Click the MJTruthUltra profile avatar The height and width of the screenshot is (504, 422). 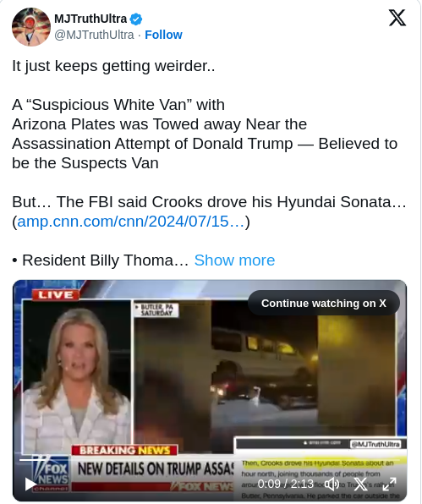tap(31, 27)
